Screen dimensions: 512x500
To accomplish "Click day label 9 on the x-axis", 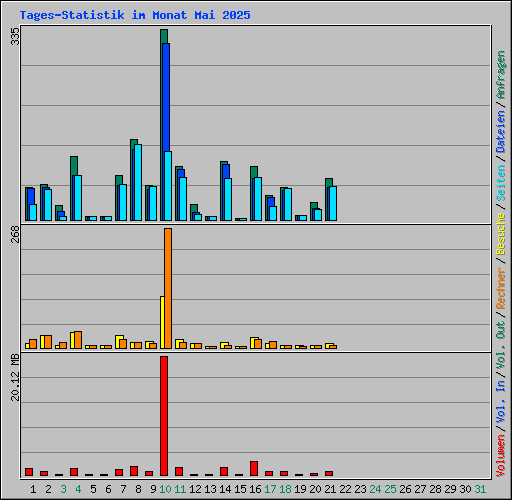I will 153,489.
